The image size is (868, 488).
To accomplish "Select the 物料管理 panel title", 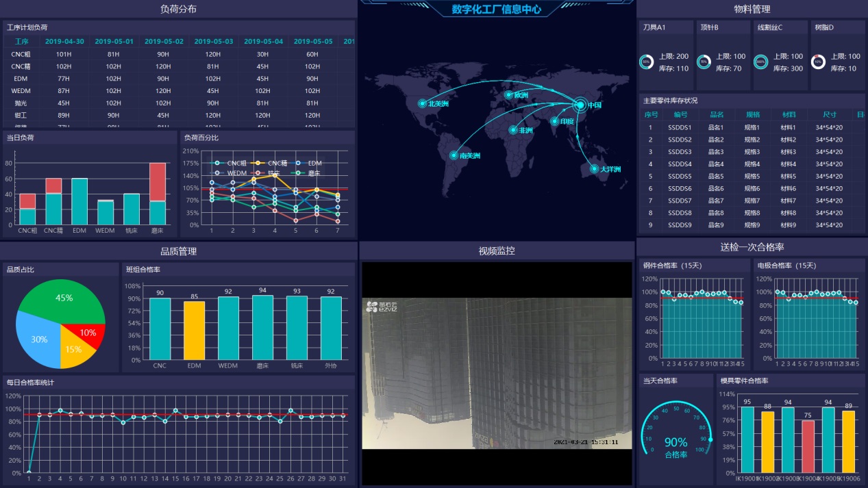I will pos(752,9).
